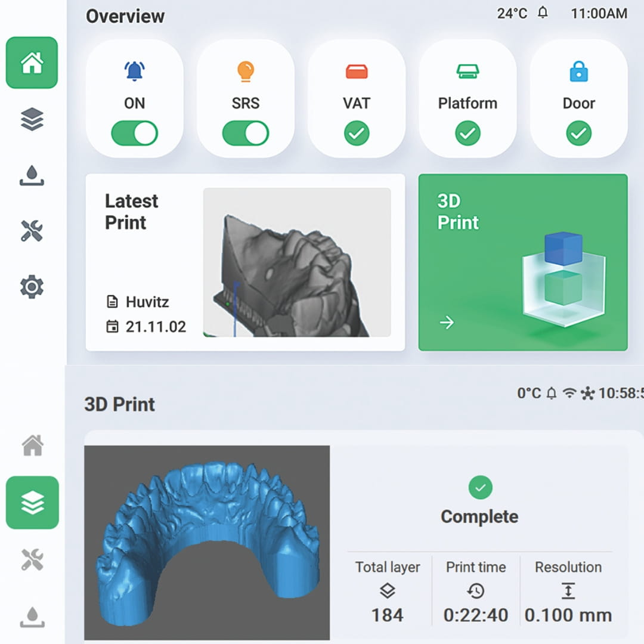The width and height of the screenshot is (644, 644).
Task: Click the Huvitz file name
Action: click(147, 302)
